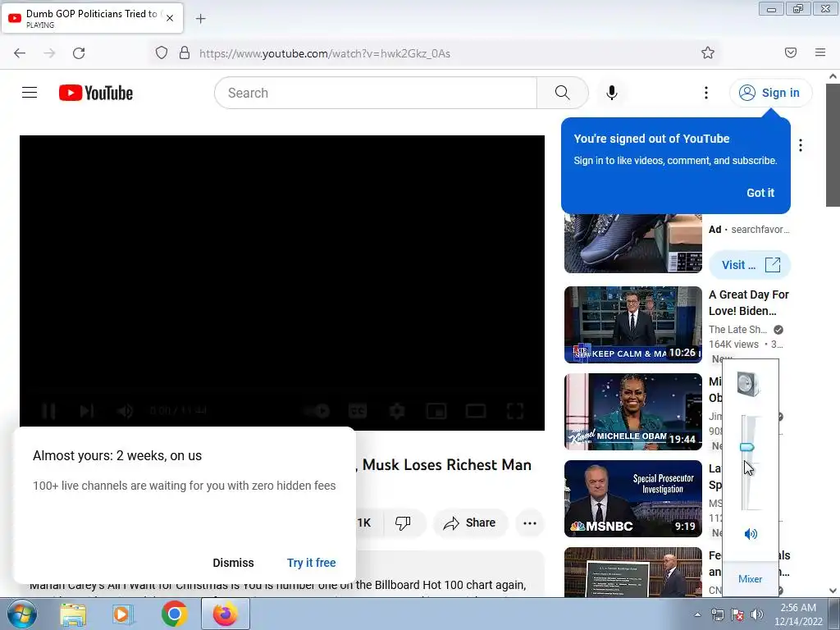Mute the video player volume

[125, 411]
